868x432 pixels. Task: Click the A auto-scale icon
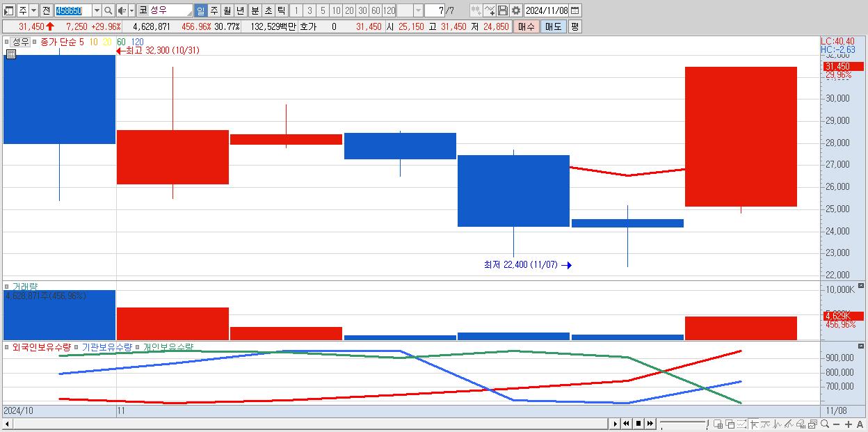pyautogui.click(x=860, y=424)
